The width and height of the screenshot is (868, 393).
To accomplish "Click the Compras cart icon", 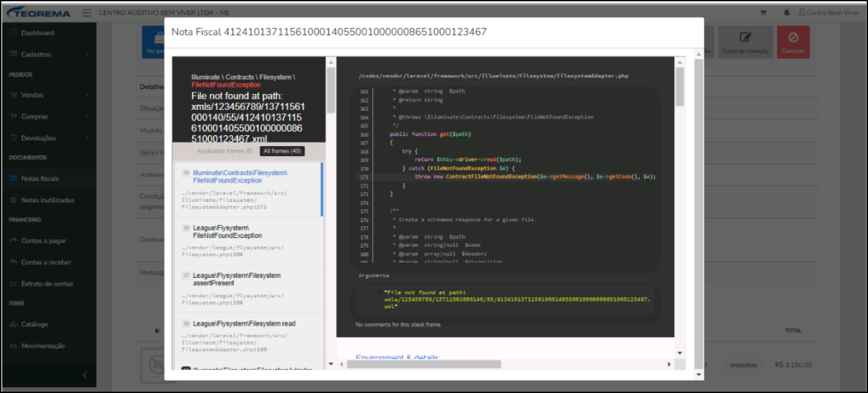I will click(14, 116).
